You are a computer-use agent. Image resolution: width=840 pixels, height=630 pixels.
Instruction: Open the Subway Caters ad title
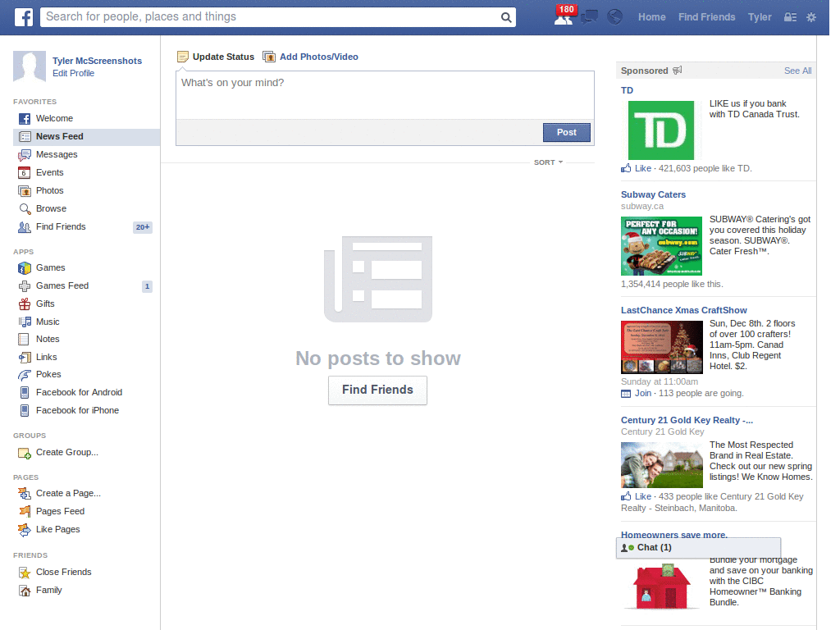tap(653, 194)
